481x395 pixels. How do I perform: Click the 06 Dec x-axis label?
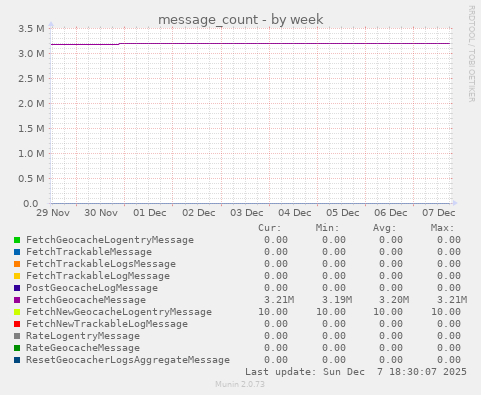pos(391,213)
